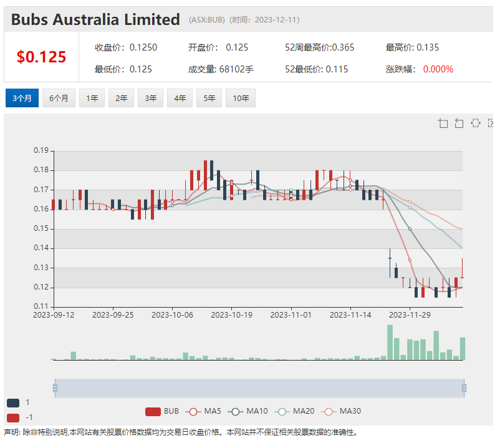Click the 2023-11-29 x-axis date label
This screenshot has width=500, height=448.
coord(410,315)
